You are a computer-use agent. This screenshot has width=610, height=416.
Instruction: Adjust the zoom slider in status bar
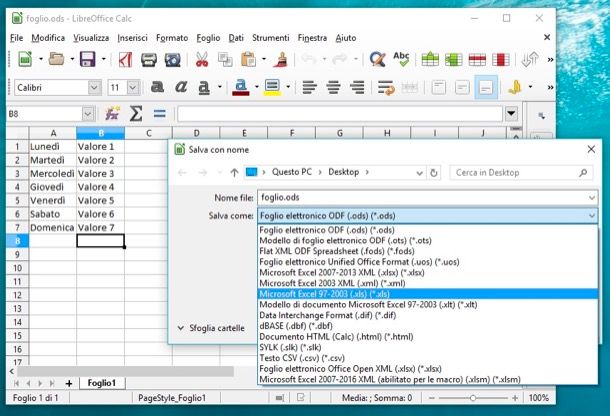[473, 398]
